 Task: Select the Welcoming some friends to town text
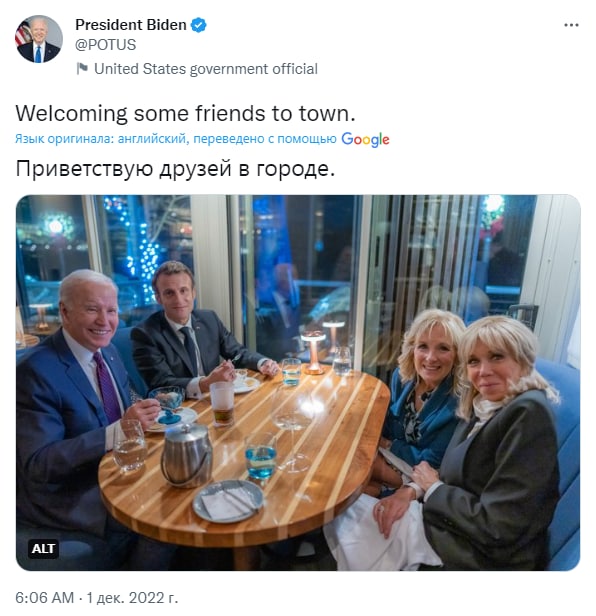[x=185, y=114]
